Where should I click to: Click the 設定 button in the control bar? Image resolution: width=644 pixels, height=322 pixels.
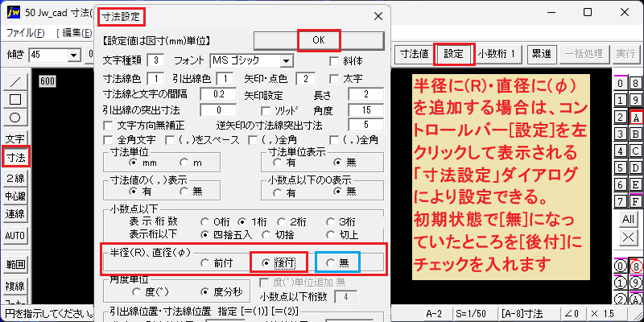454,54
